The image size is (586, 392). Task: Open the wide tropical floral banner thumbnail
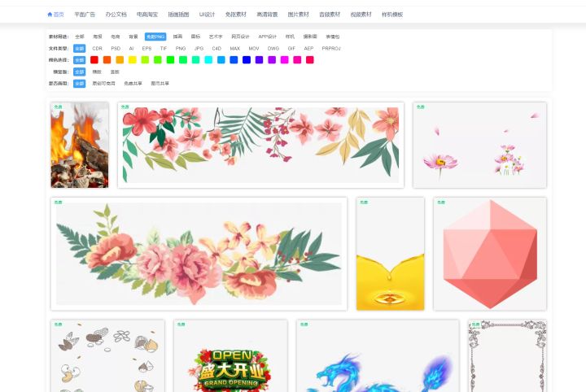(261, 145)
